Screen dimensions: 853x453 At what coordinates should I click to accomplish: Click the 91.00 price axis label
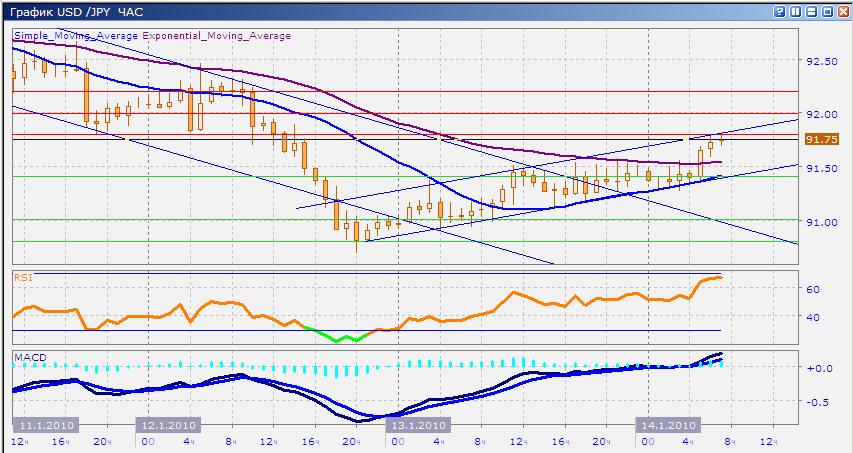click(820, 222)
